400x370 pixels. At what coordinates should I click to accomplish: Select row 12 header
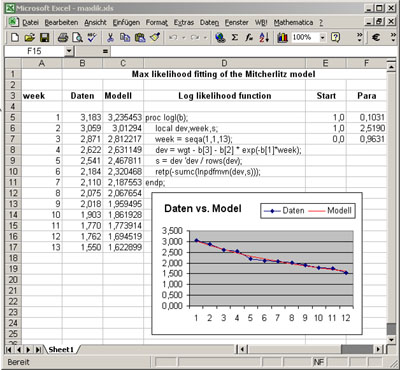tap(13, 193)
